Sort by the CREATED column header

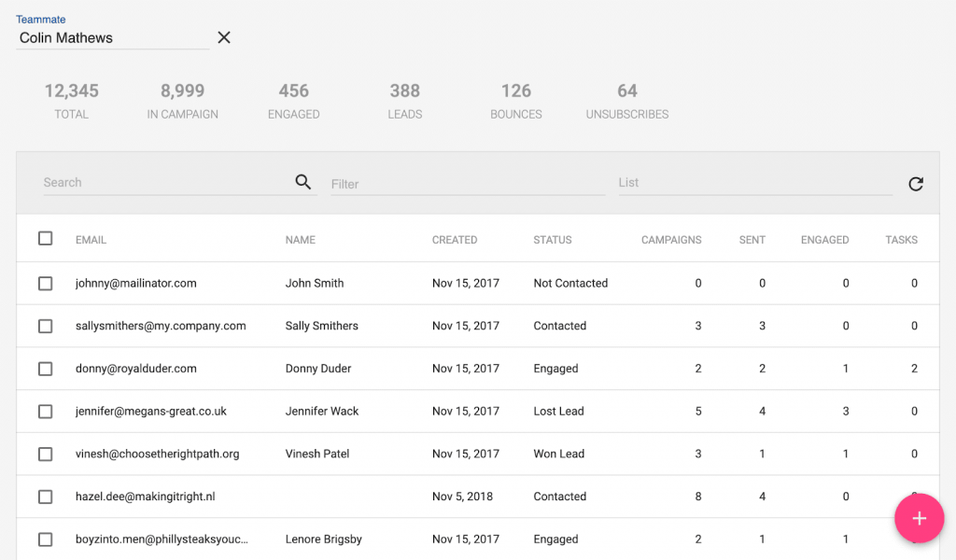(455, 240)
